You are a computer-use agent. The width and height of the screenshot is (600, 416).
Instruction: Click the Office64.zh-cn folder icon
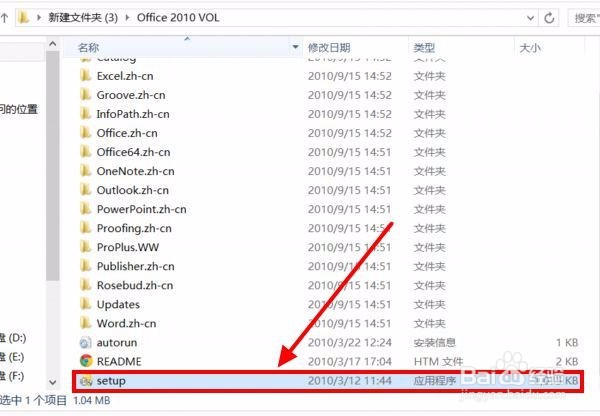[x=86, y=152]
